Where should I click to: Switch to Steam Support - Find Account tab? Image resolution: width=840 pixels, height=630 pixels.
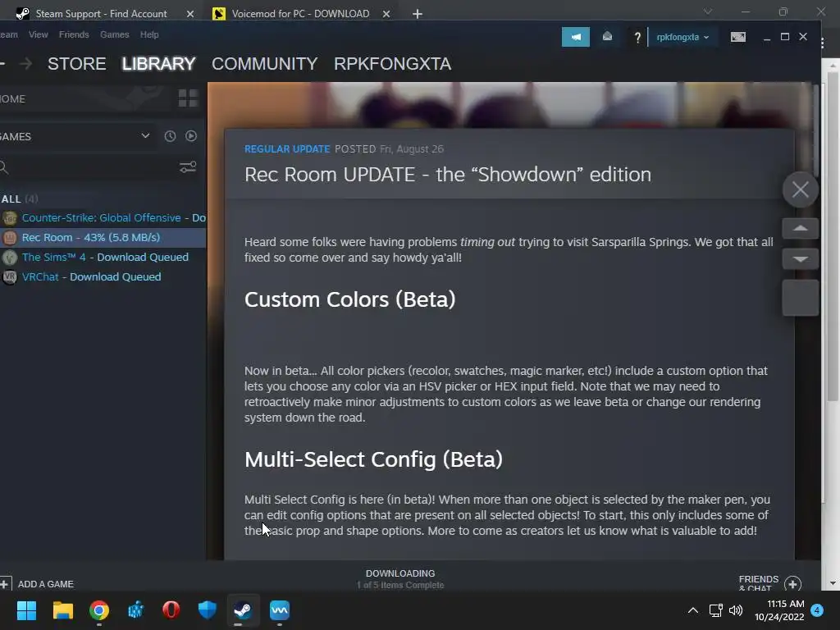(x=101, y=13)
